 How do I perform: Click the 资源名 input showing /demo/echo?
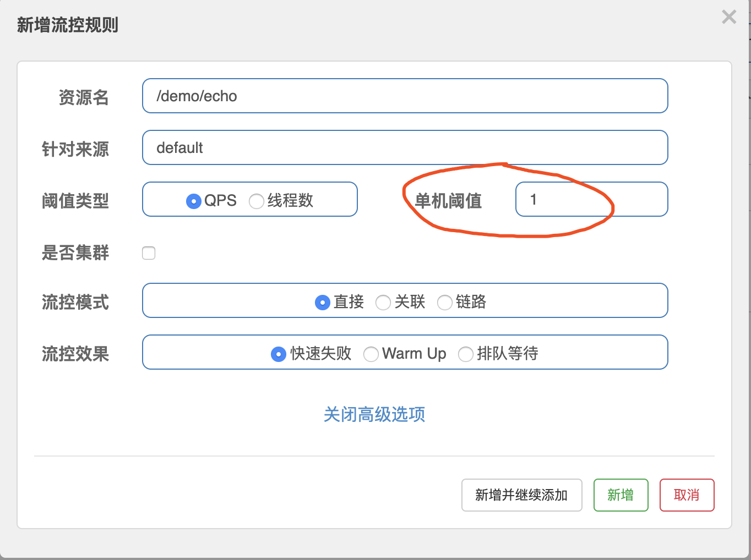(405, 96)
